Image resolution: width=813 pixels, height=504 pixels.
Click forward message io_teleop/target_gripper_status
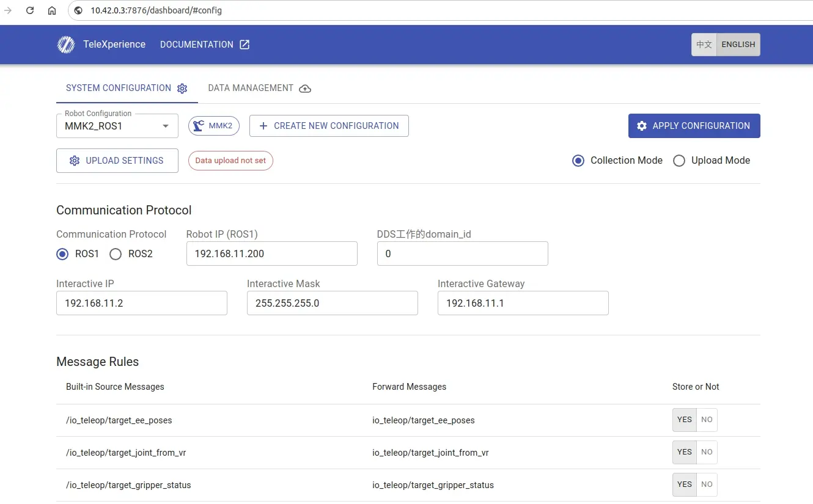coord(433,485)
